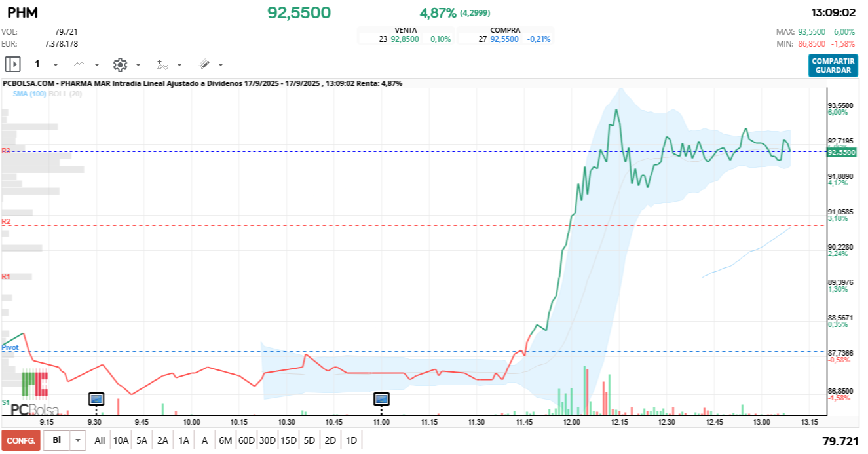868x454 pixels.
Task: Select the 15D time range
Action: [x=288, y=440]
